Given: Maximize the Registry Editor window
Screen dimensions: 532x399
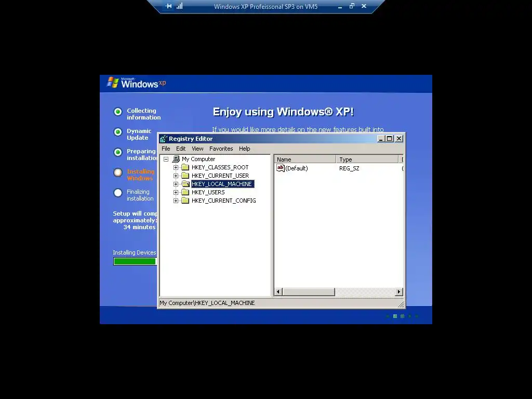Looking at the screenshot, I should (390, 138).
